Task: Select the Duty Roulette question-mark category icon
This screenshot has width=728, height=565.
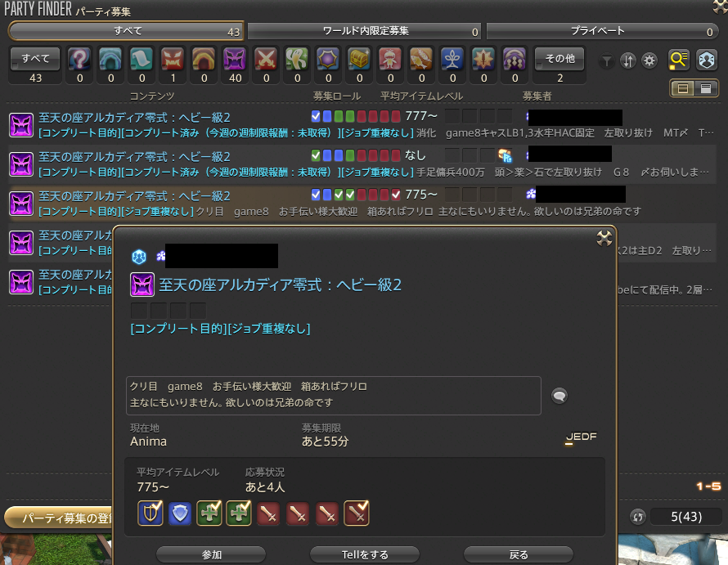Action: pyautogui.click(x=79, y=59)
